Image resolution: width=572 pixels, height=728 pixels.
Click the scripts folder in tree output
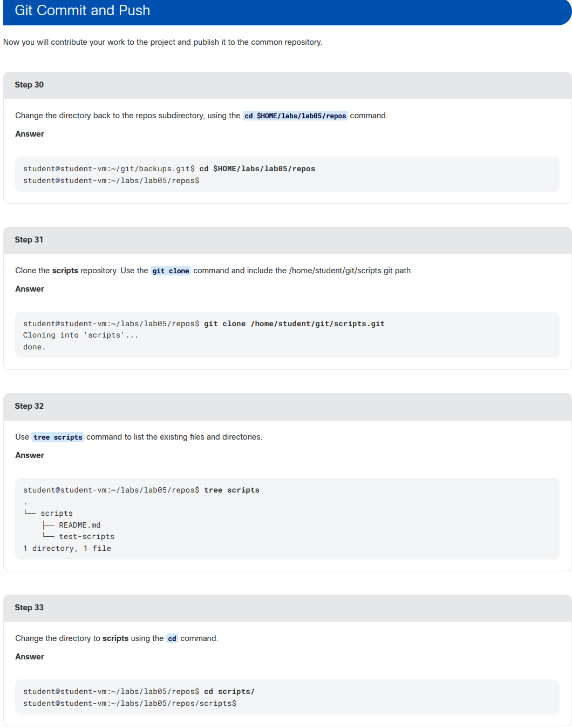click(x=57, y=513)
